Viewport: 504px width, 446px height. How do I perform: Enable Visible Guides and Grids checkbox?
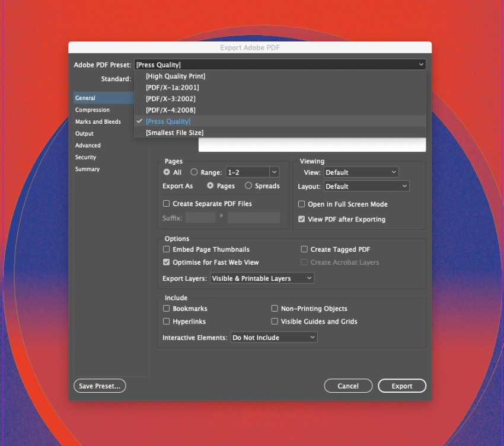275,322
